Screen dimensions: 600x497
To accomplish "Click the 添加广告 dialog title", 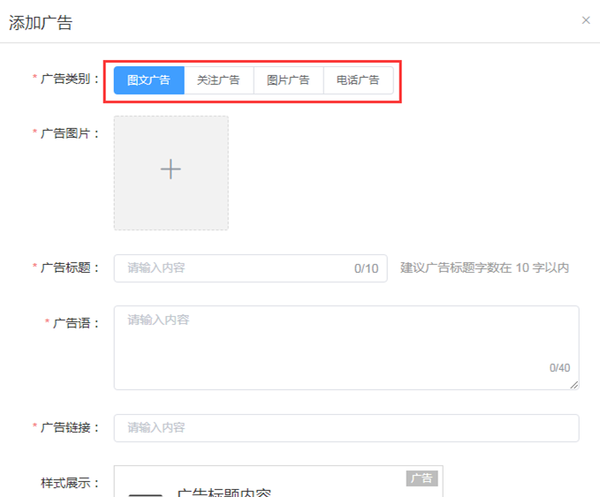I will tap(41, 23).
